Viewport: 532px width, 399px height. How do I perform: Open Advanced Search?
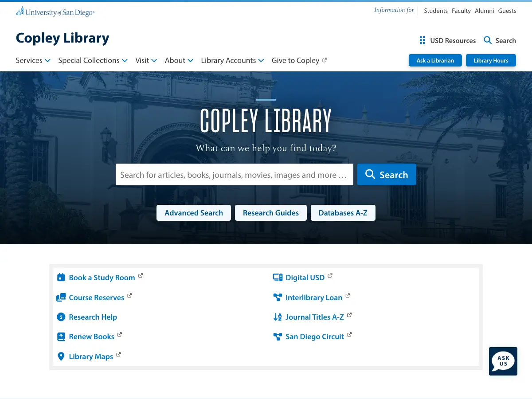194,213
